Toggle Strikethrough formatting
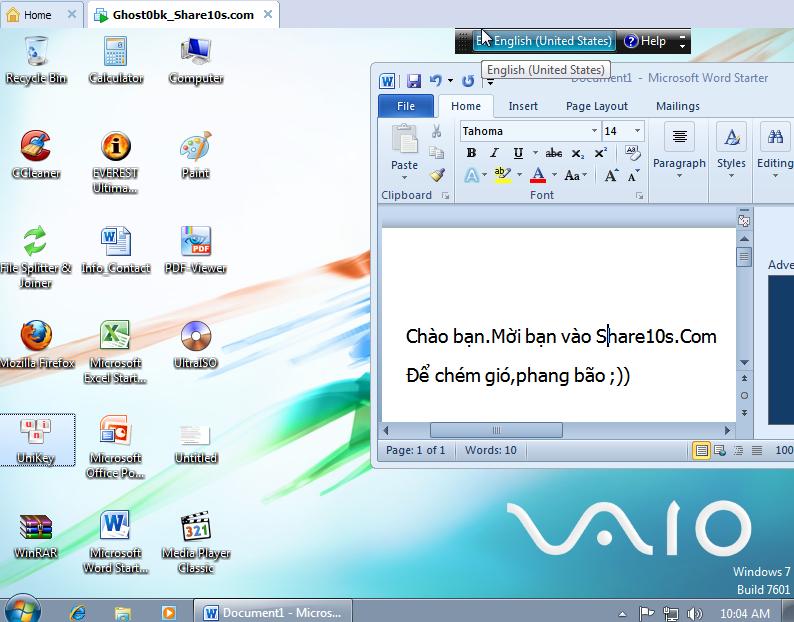The width and height of the screenshot is (794, 622). point(553,152)
